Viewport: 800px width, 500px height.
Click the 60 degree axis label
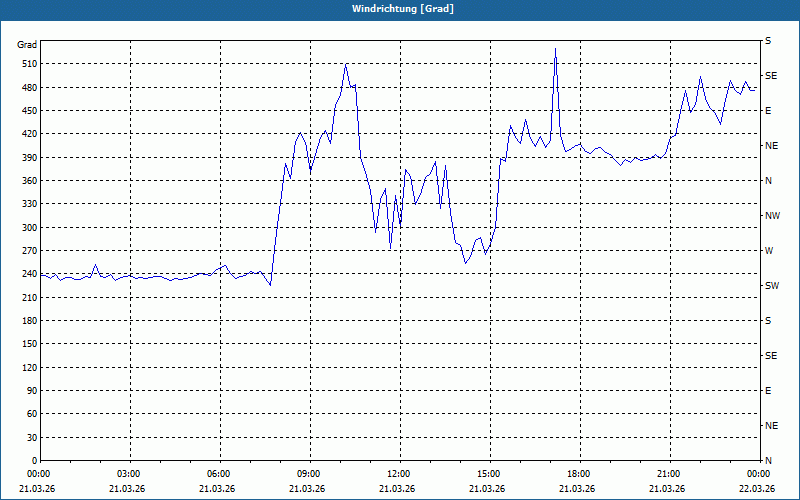coord(32,414)
